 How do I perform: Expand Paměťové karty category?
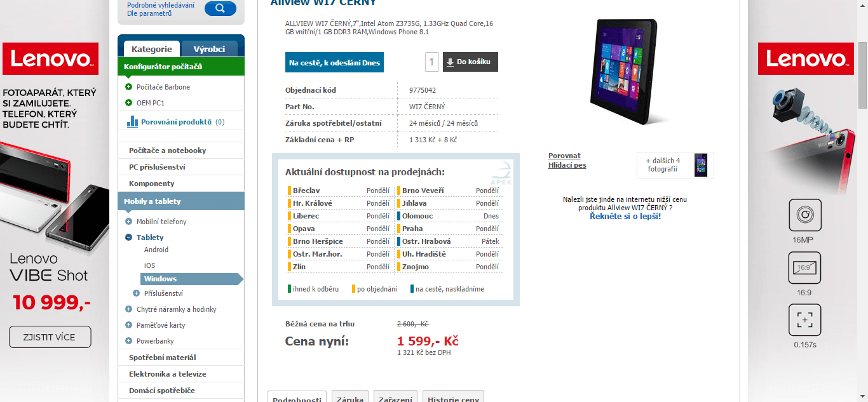coord(129,325)
